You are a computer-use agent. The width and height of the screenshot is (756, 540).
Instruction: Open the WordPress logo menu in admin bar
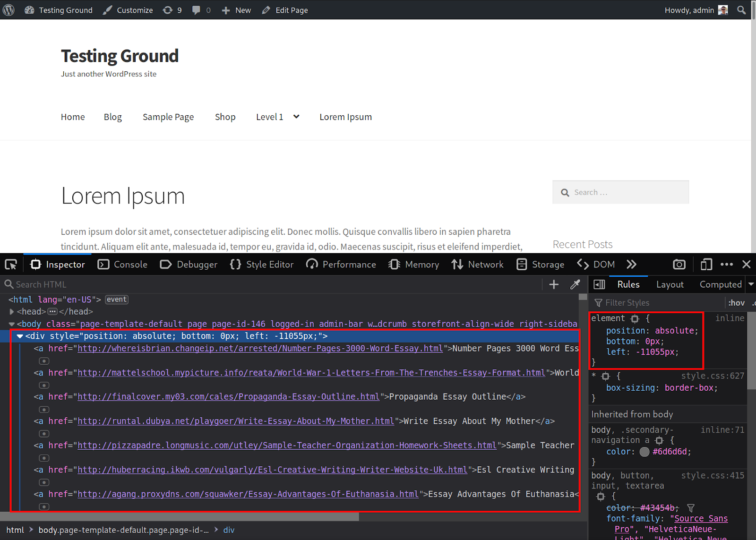click(9, 10)
